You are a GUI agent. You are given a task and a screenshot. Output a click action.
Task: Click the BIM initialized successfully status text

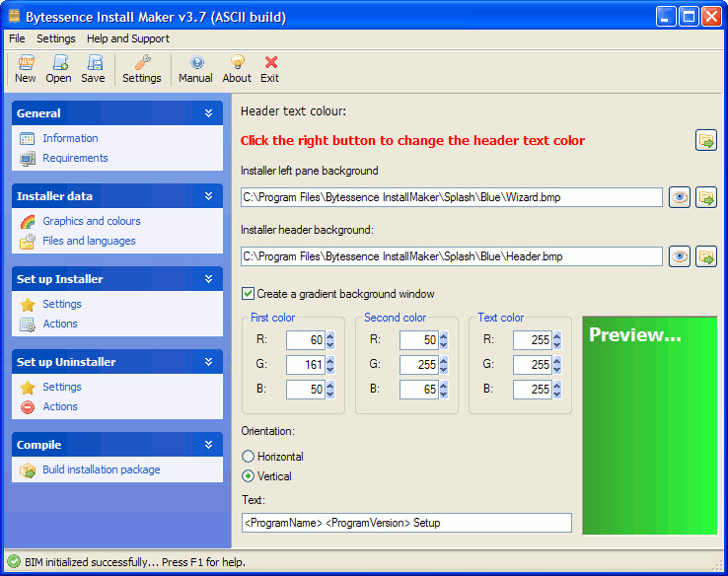(134, 562)
